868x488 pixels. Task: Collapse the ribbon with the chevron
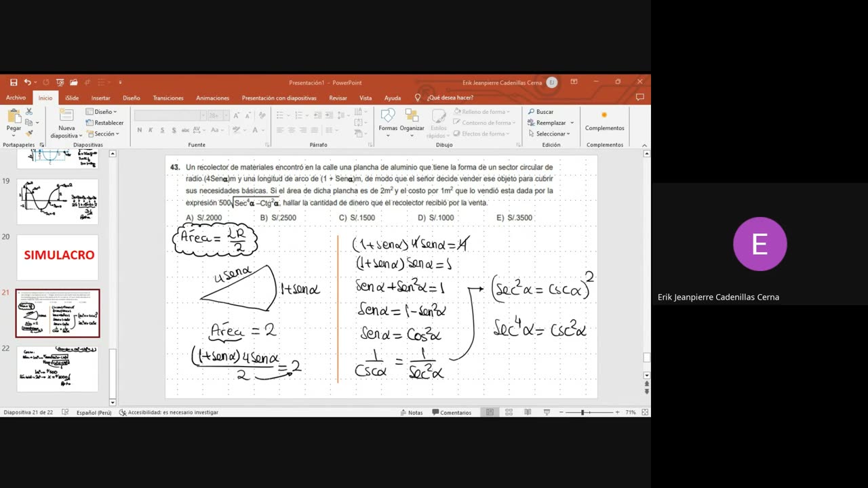click(644, 145)
